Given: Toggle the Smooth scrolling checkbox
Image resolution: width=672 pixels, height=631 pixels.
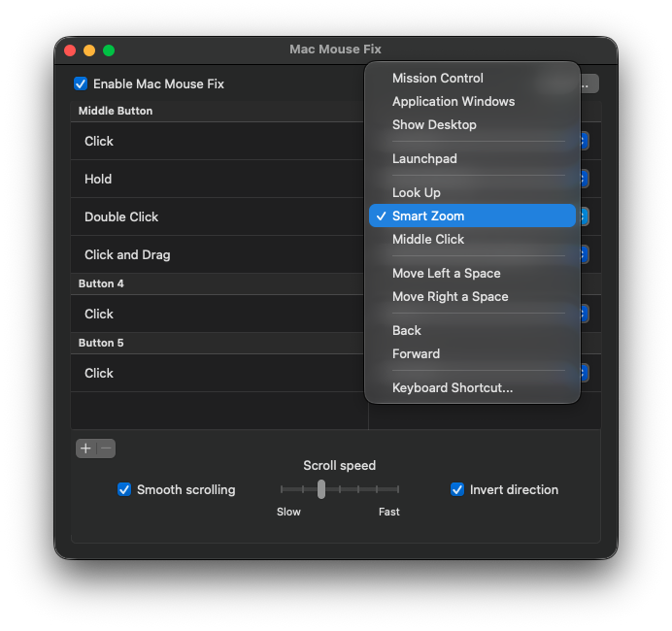Looking at the screenshot, I should (124, 489).
